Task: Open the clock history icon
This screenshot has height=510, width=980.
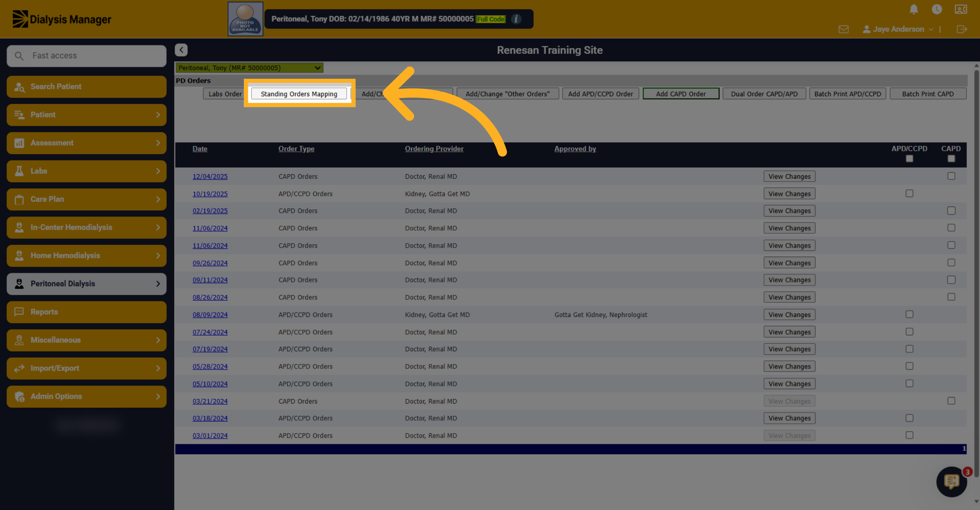Action: tap(937, 9)
